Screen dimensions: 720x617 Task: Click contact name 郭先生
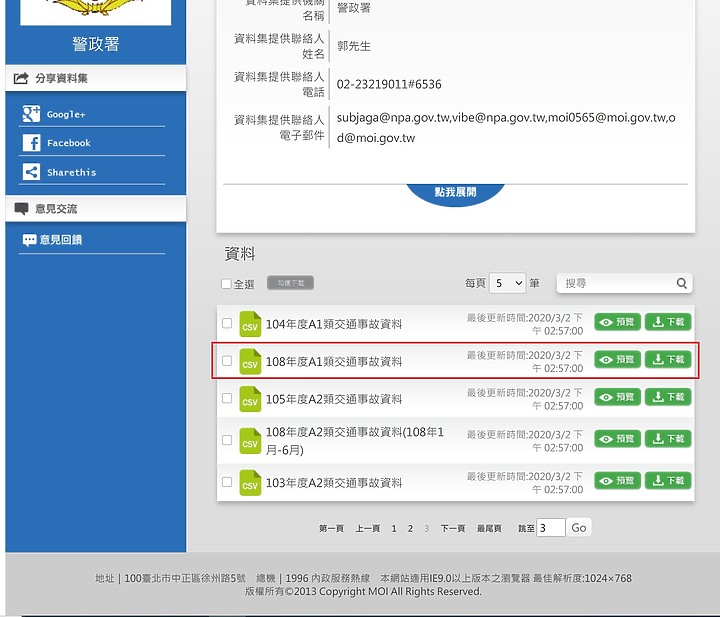coord(354,46)
